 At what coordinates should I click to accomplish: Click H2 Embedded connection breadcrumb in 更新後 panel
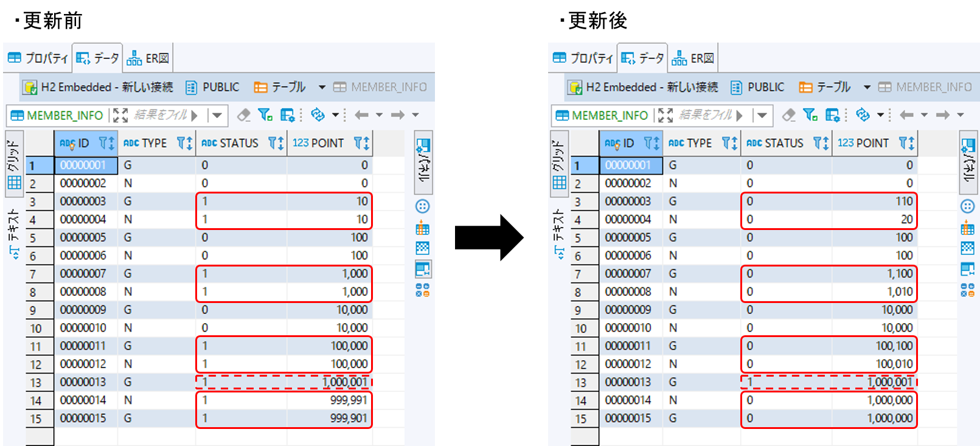tap(643, 87)
